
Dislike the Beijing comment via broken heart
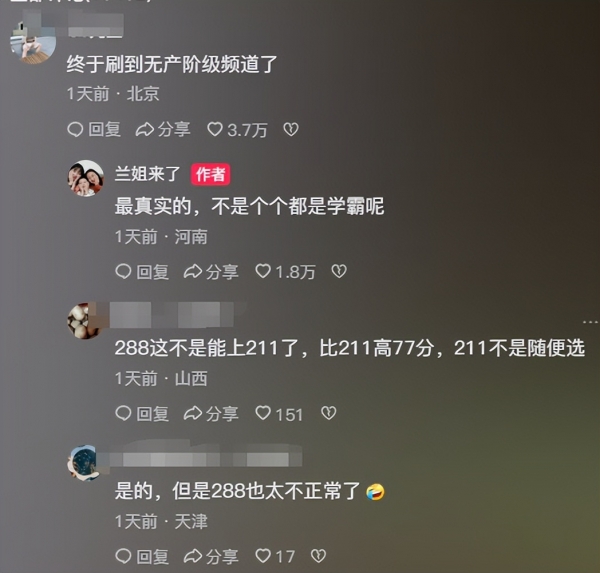click(291, 129)
